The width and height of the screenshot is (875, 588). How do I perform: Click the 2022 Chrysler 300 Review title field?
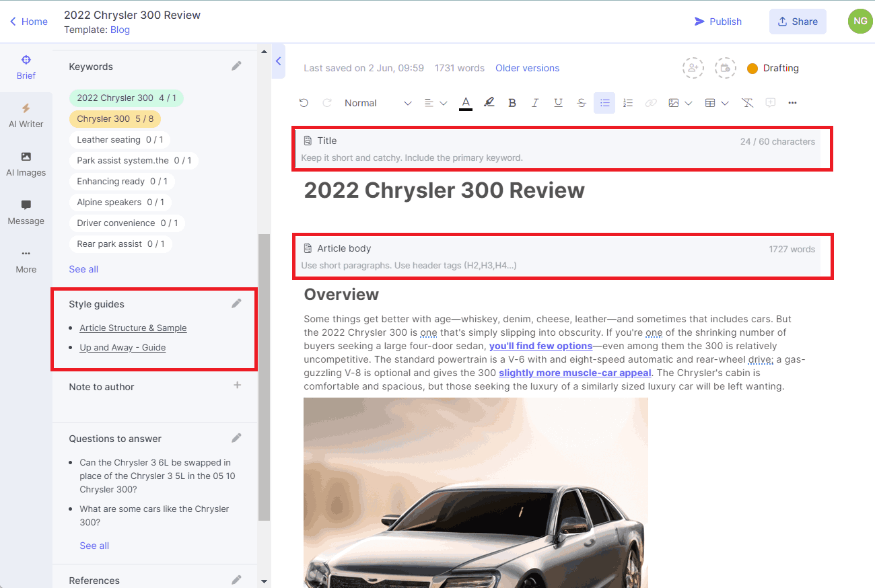click(444, 190)
